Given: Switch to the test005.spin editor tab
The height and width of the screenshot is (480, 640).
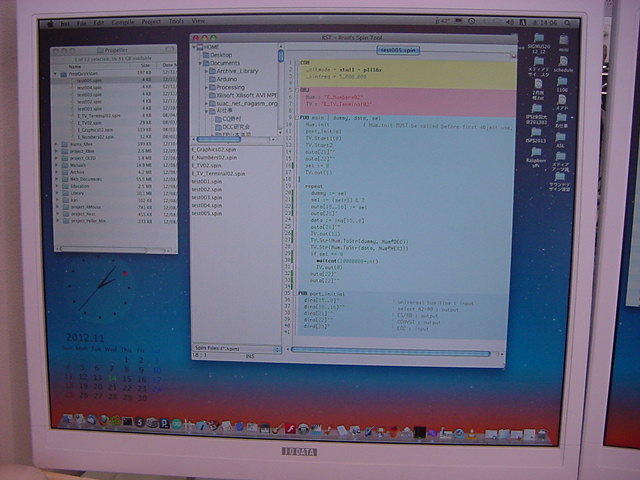Looking at the screenshot, I should 397,48.
